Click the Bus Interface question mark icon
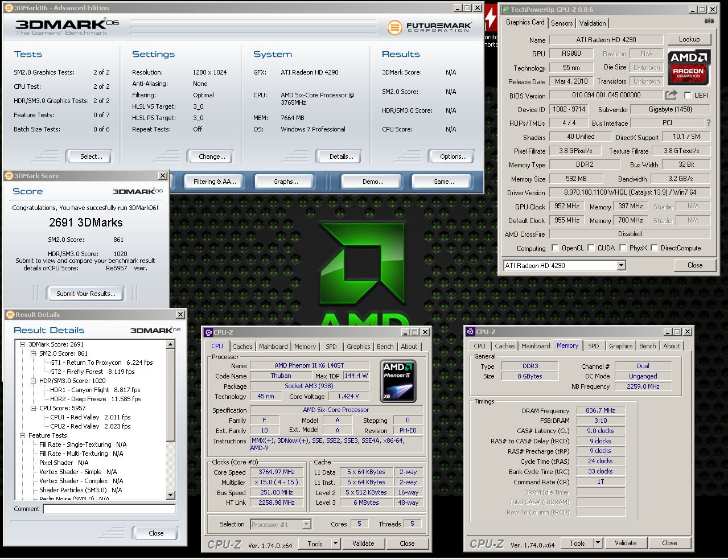The image size is (728, 560). pyautogui.click(x=708, y=123)
